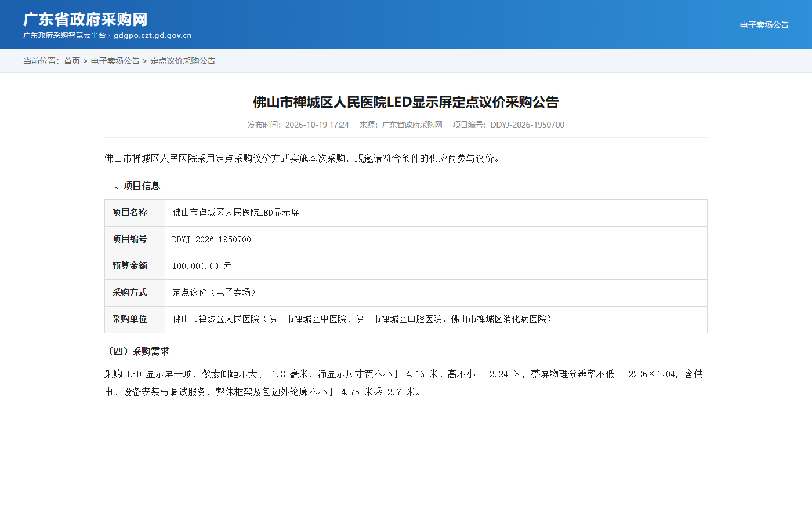Click the source text 来源：广东省政府采购网

click(x=401, y=125)
